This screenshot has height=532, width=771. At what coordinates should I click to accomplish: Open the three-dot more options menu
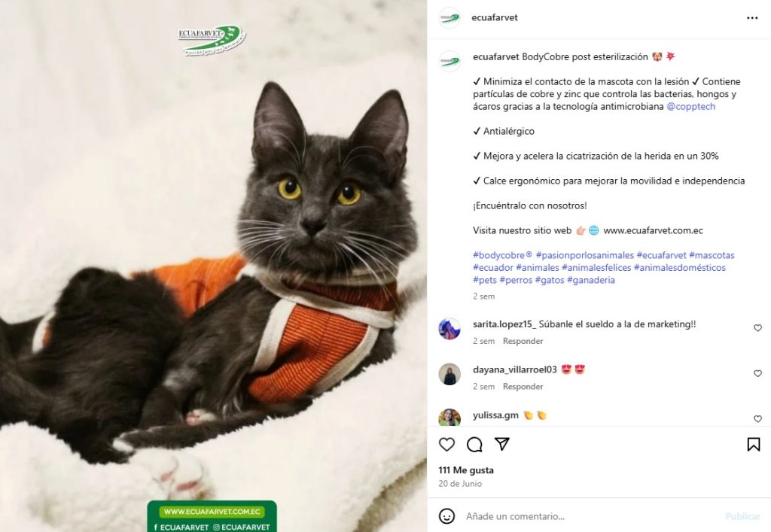coord(752,18)
